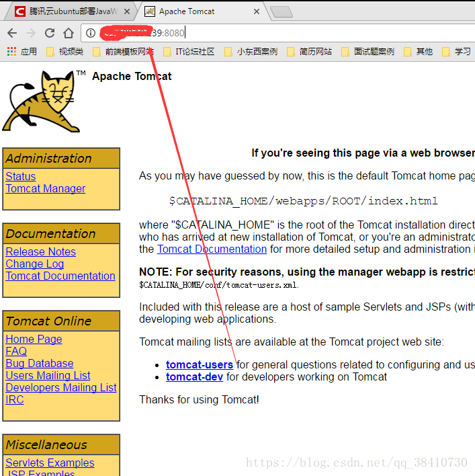Open the Tomcat Manager link
Screen dimensions: 475x476
pyautogui.click(x=46, y=188)
